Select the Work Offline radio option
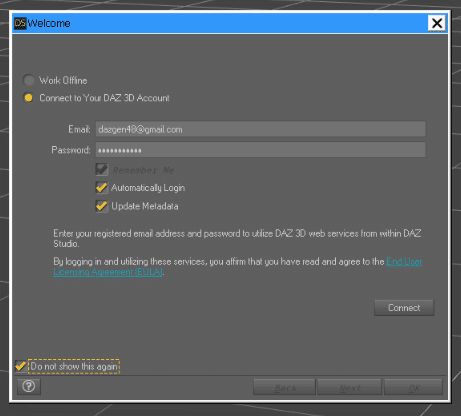Viewport: 461px width, 416px height. point(29,80)
